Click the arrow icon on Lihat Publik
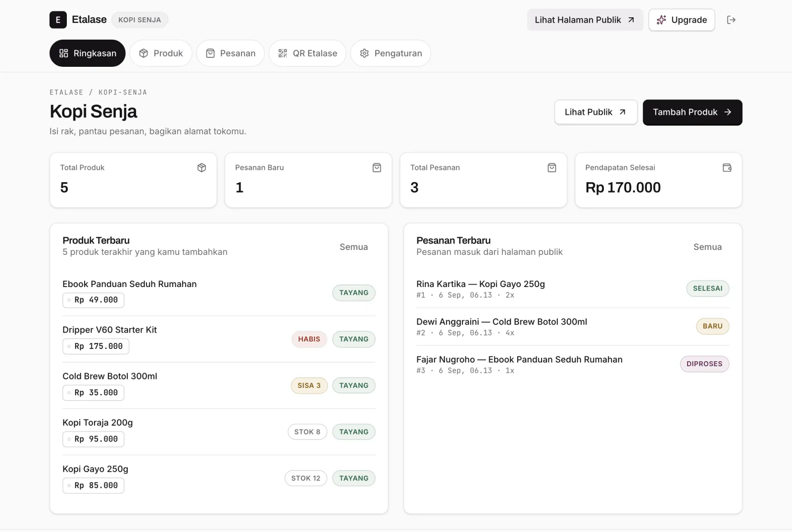The width and height of the screenshot is (792, 532). coord(623,112)
